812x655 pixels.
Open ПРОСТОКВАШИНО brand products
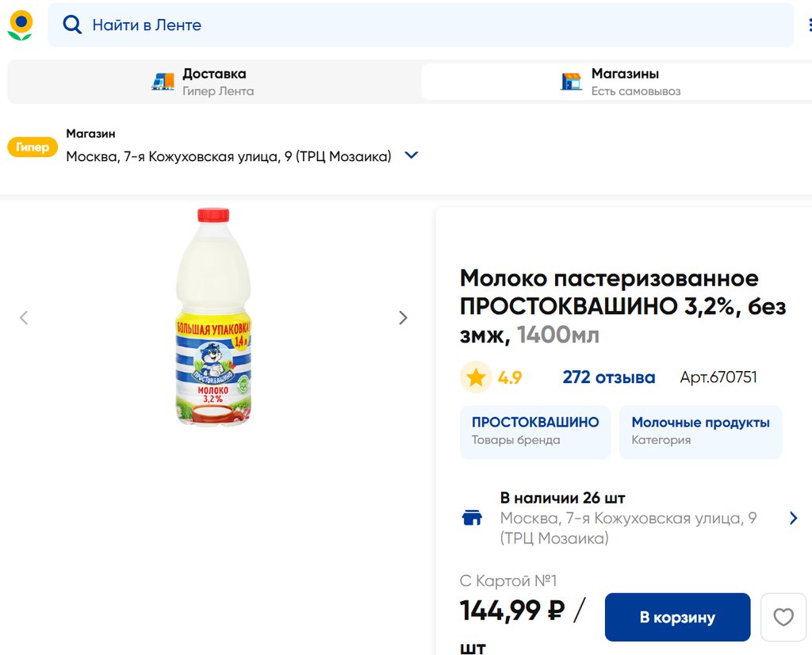pos(535,431)
